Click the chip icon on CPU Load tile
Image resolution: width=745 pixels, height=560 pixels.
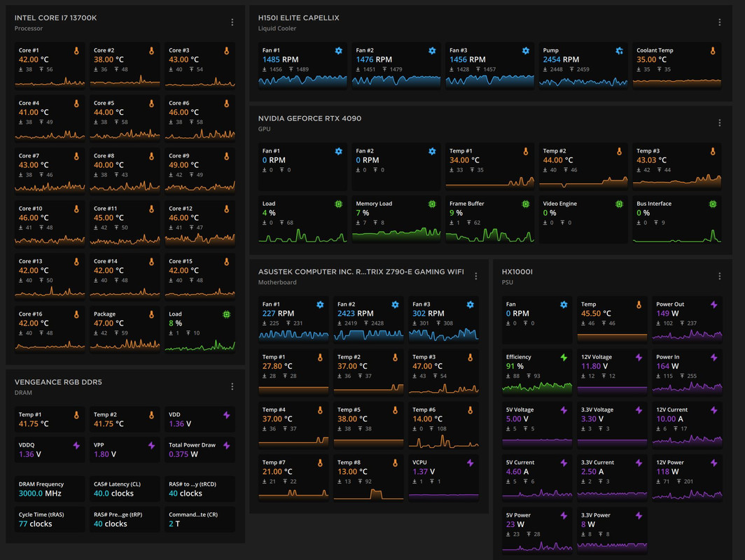click(x=227, y=314)
